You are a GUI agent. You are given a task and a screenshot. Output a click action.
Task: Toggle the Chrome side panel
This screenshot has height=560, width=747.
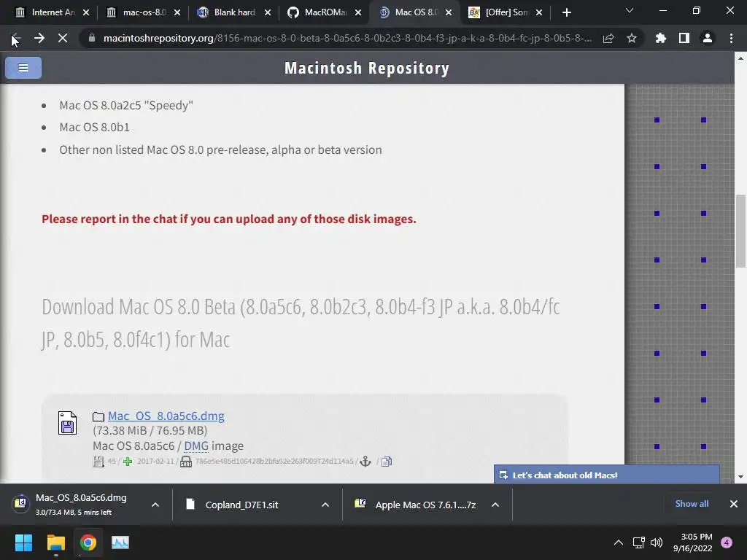point(684,38)
